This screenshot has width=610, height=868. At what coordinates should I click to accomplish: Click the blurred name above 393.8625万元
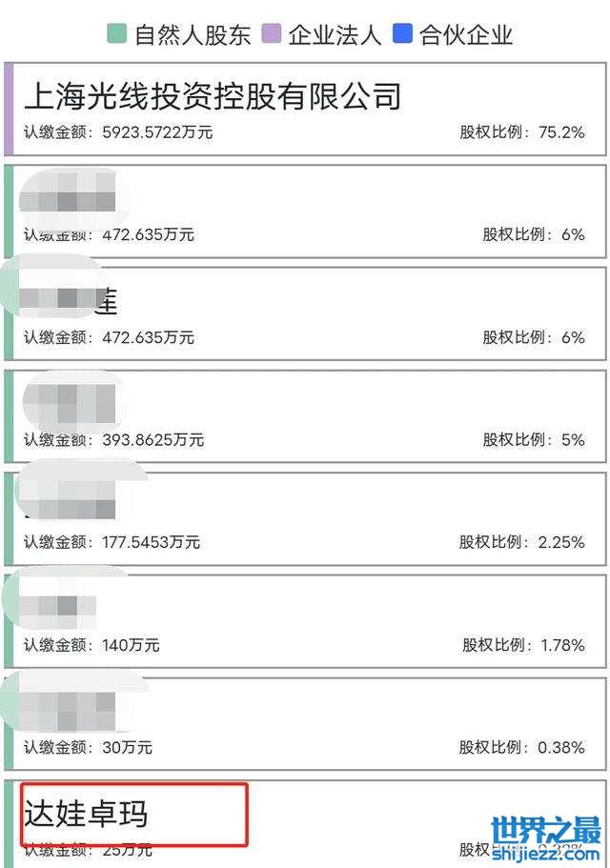[72, 401]
